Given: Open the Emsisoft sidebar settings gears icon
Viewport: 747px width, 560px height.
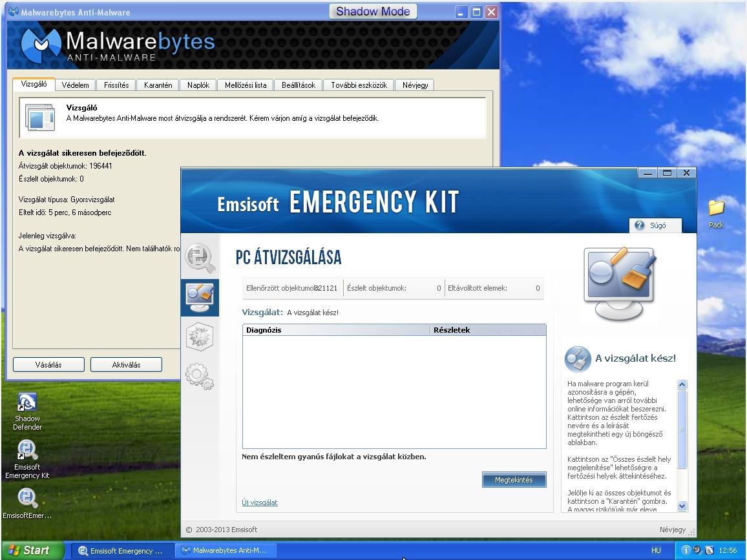Looking at the screenshot, I should point(200,376).
